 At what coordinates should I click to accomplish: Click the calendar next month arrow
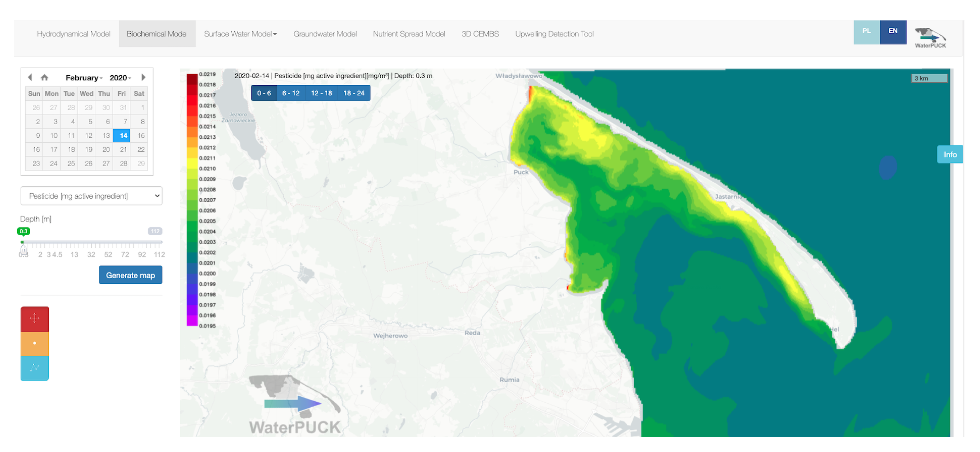143,78
